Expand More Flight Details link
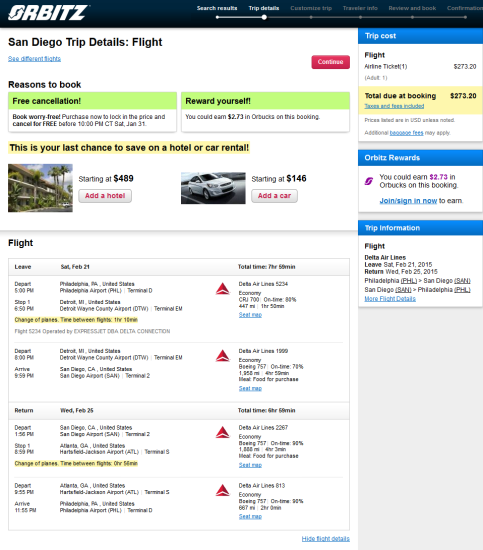Screen dimensions: 483x550 (390, 299)
